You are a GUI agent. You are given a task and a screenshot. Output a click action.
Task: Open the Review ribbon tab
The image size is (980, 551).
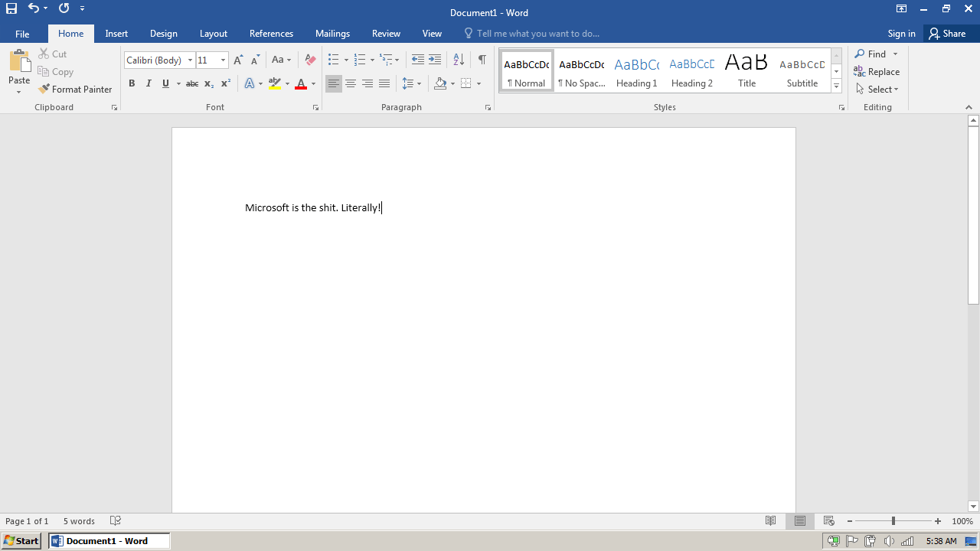[386, 34]
